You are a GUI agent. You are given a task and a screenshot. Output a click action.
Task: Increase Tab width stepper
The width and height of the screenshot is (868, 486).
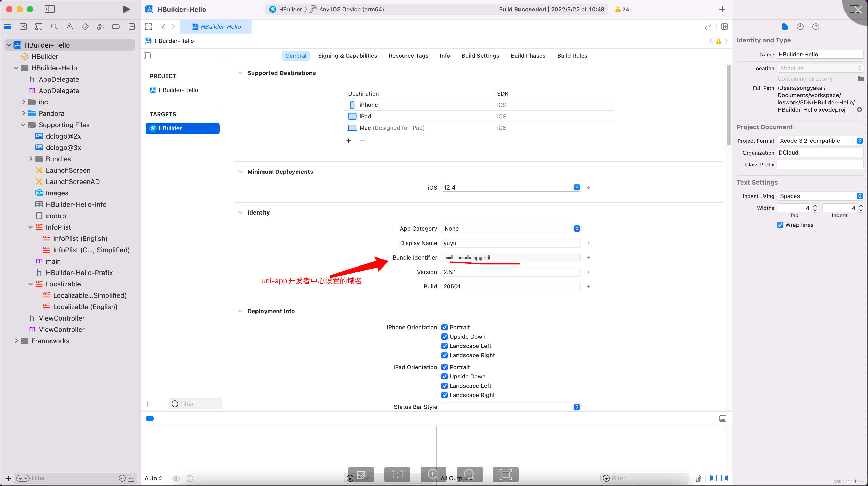pyautogui.click(x=815, y=206)
